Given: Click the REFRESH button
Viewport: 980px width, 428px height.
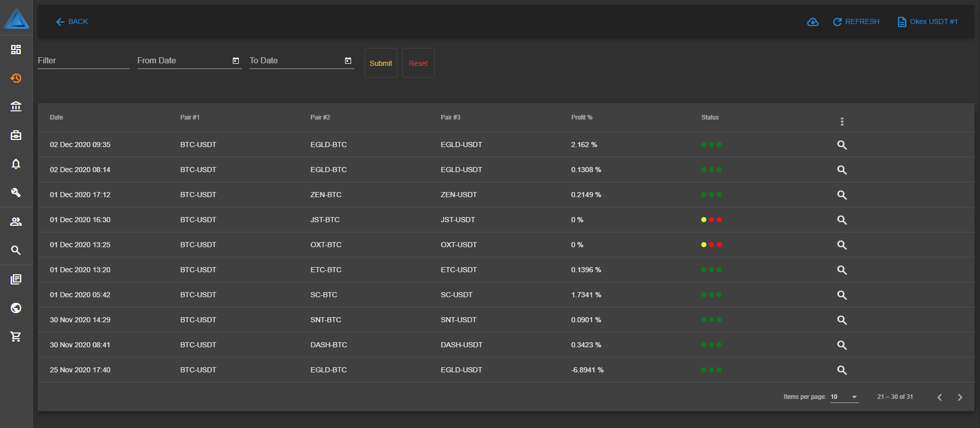Looking at the screenshot, I should [x=856, y=21].
